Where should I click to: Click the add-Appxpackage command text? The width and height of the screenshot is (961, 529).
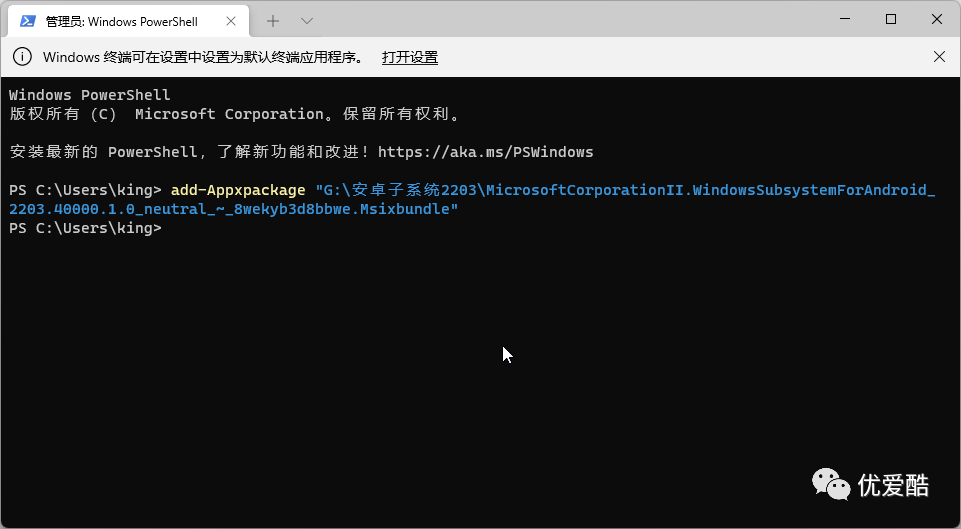pos(238,190)
